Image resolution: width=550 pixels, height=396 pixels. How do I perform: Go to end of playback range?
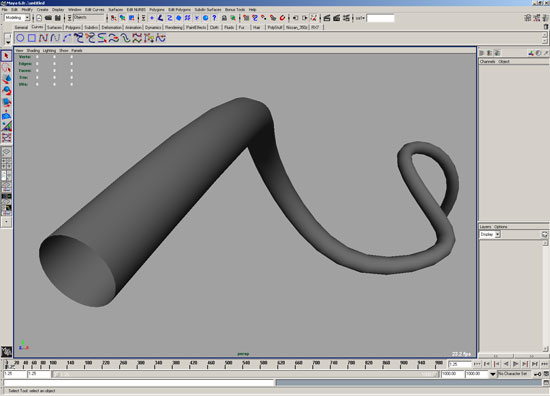[x=544, y=364]
